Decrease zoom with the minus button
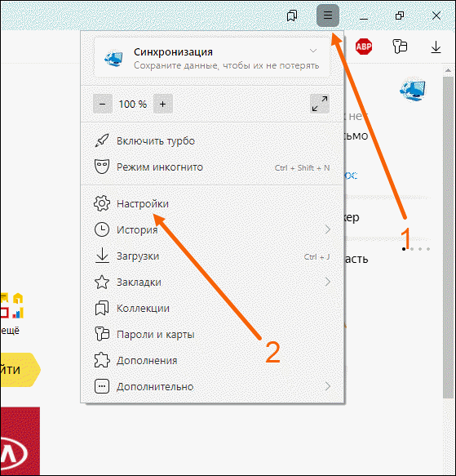Image resolution: width=456 pixels, height=476 pixels. click(103, 104)
